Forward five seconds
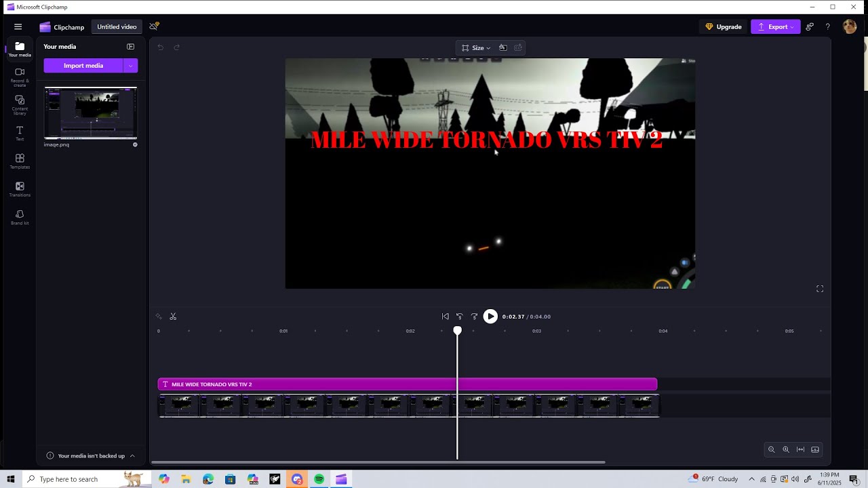868x488 pixels. [474, 317]
